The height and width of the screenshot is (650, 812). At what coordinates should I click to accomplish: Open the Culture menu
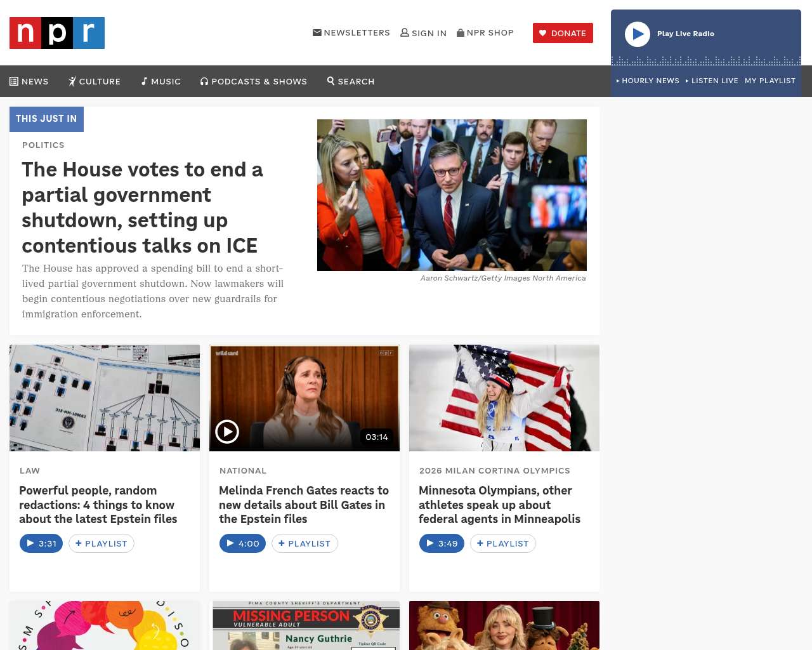[95, 81]
